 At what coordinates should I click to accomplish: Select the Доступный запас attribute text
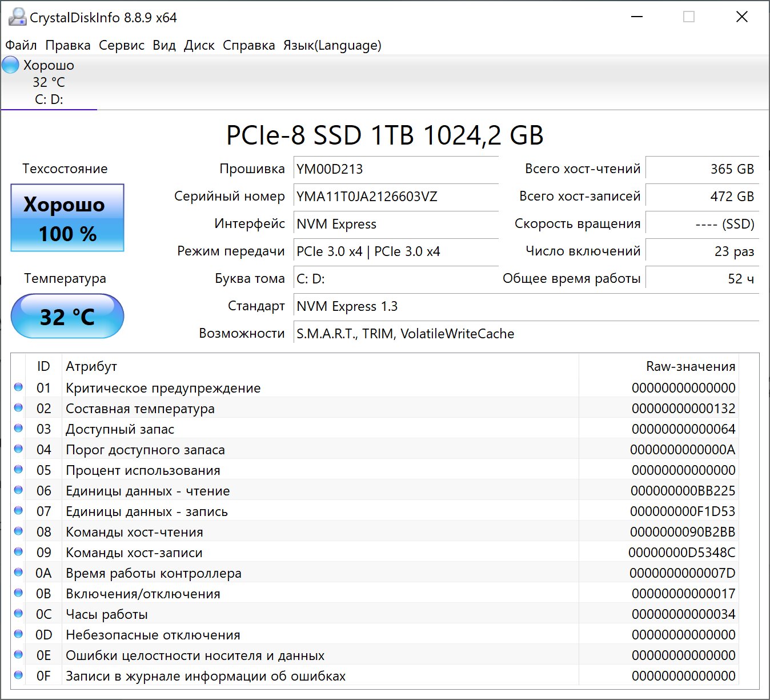coord(120,429)
